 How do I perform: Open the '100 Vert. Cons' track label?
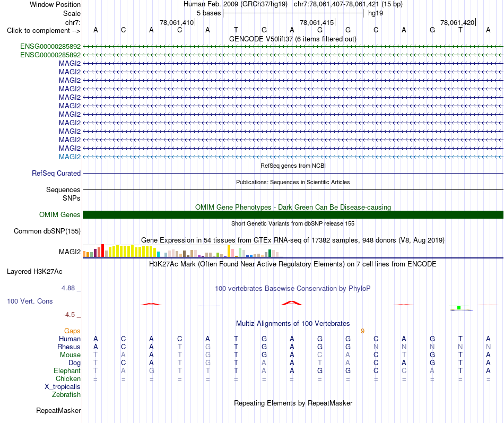coord(30,301)
